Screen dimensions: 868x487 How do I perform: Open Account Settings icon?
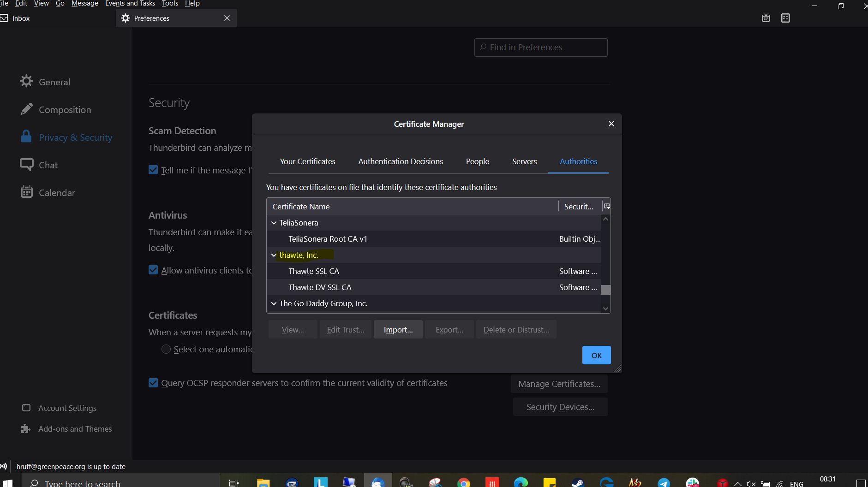click(x=26, y=408)
